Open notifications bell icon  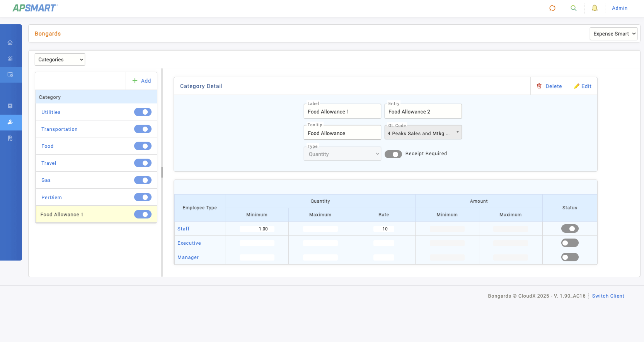595,8
